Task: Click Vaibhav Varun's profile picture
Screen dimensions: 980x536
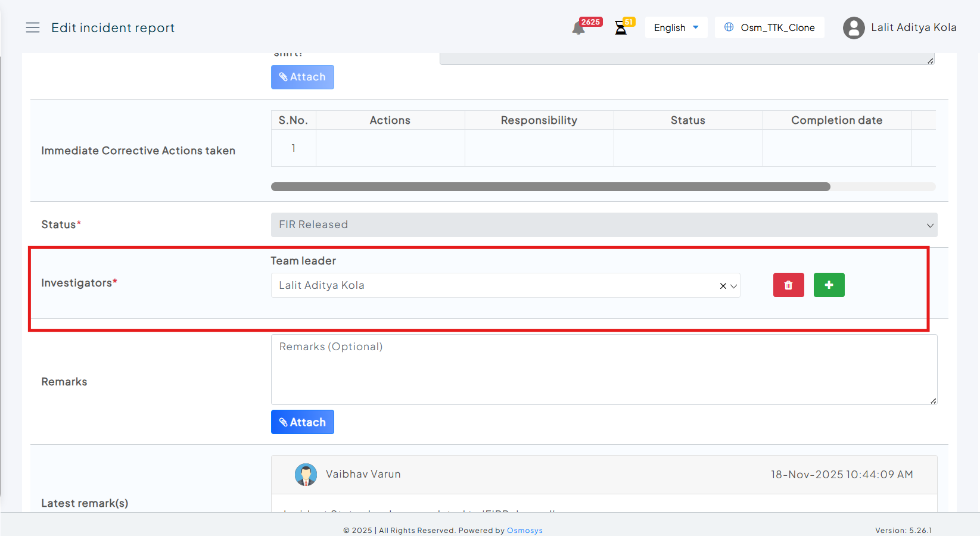Action: pyautogui.click(x=306, y=475)
